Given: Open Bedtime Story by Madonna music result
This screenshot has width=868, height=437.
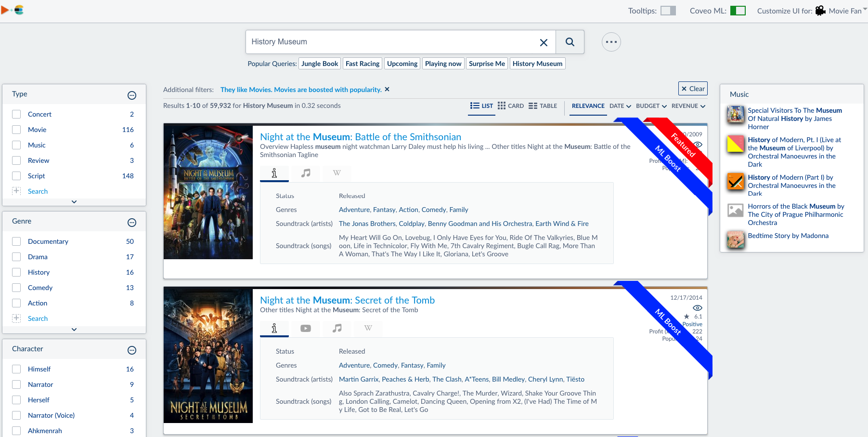Looking at the screenshot, I should click(x=788, y=236).
